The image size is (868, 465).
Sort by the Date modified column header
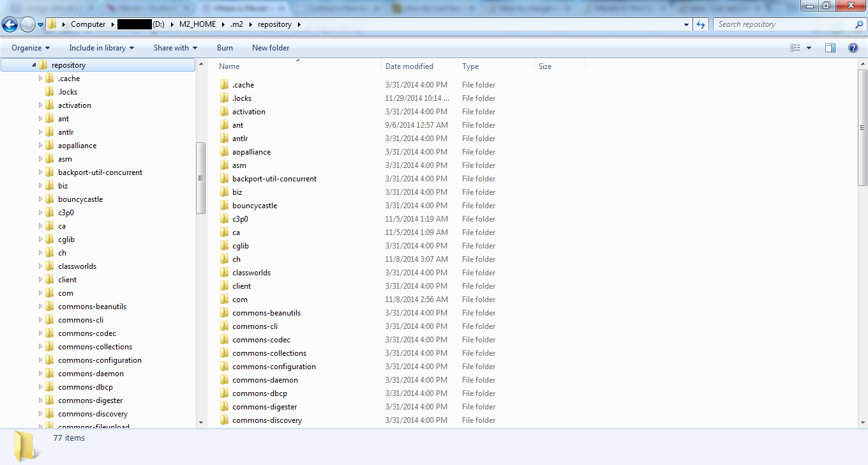[409, 66]
